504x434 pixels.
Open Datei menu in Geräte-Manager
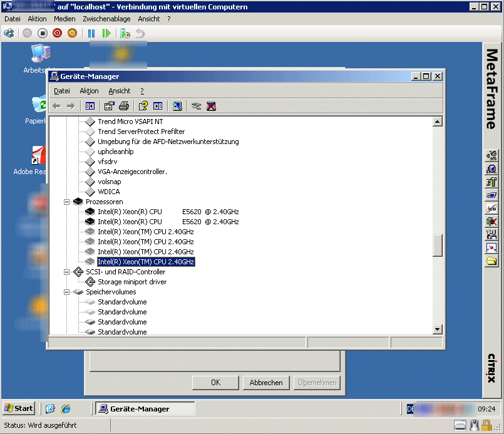tap(62, 91)
